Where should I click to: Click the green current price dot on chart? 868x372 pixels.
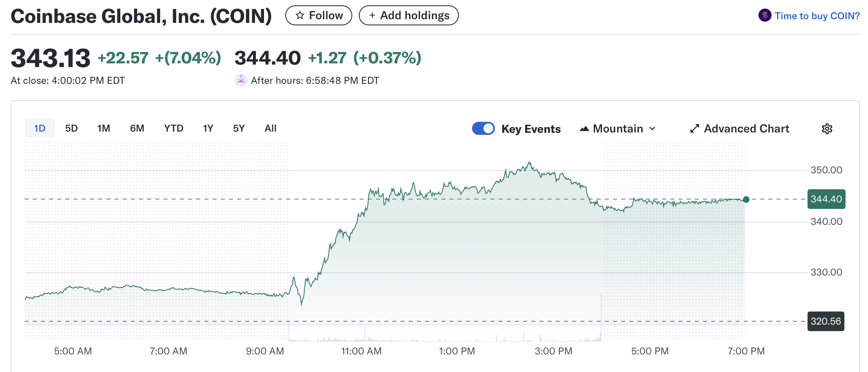click(746, 199)
